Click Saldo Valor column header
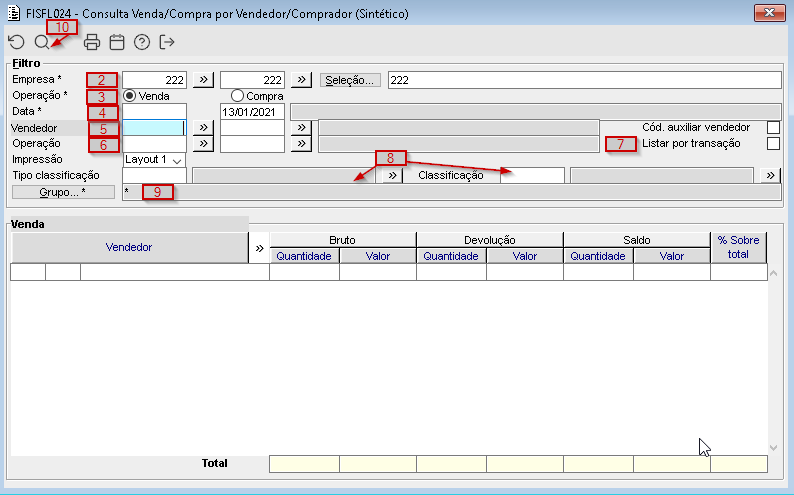This screenshot has height=495, width=794. pos(671,256)
